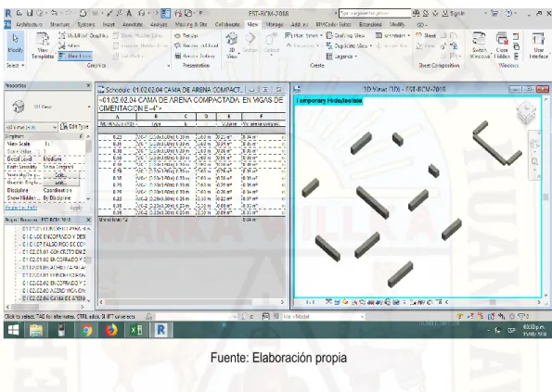Open File Explorer from the taskbar
This screenshot has width=552, height=392.
[x=36, y=330]
